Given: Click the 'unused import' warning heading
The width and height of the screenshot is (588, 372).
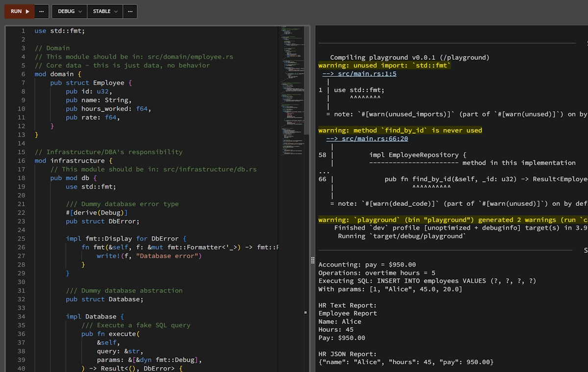Looking at the screenshot, I should click(385, 65).
